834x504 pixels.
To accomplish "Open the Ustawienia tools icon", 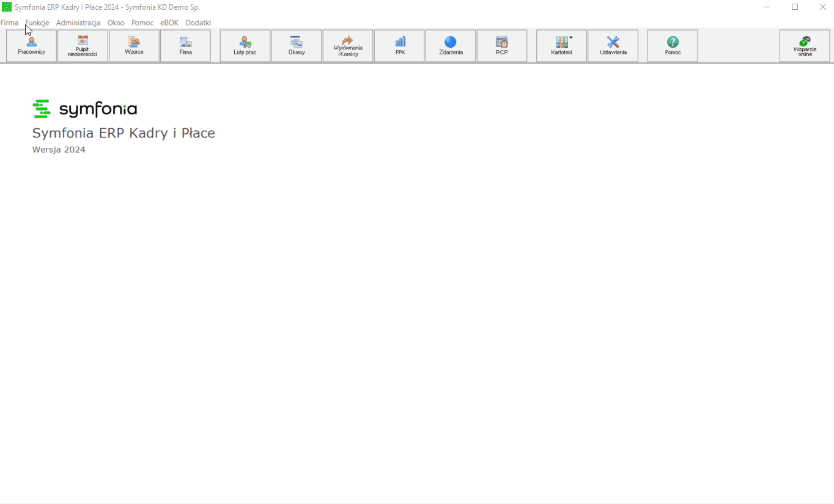I will 613,46.
